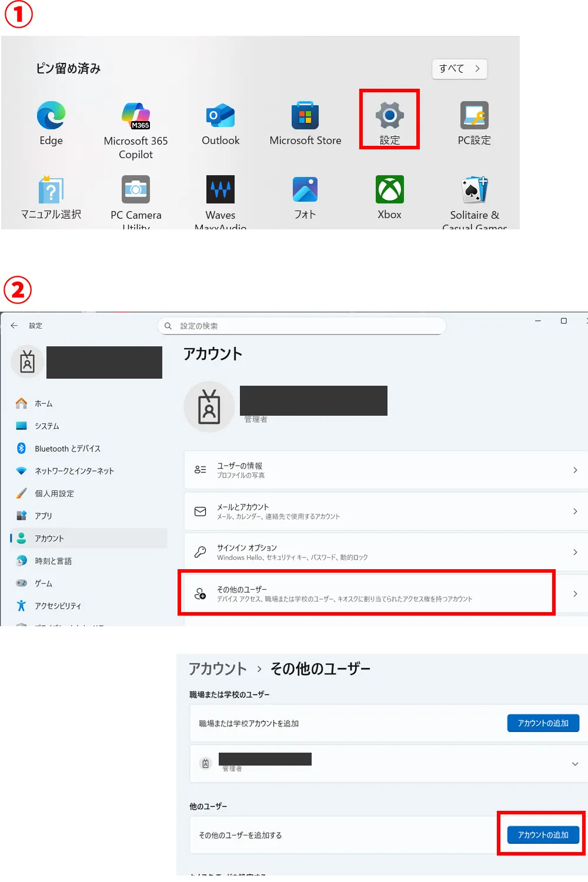Open その他のユーザー settings row
Screen dimensions: 588x882
point(366,592)
